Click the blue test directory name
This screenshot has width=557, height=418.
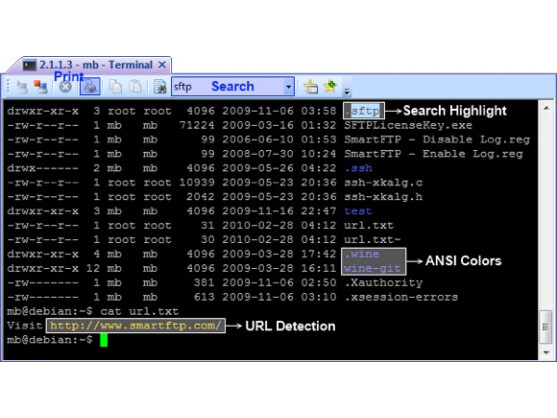point(358,211)
